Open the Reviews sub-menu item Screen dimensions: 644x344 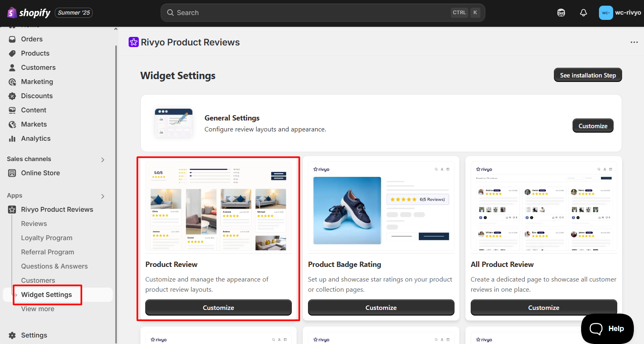tap(34, 224)
